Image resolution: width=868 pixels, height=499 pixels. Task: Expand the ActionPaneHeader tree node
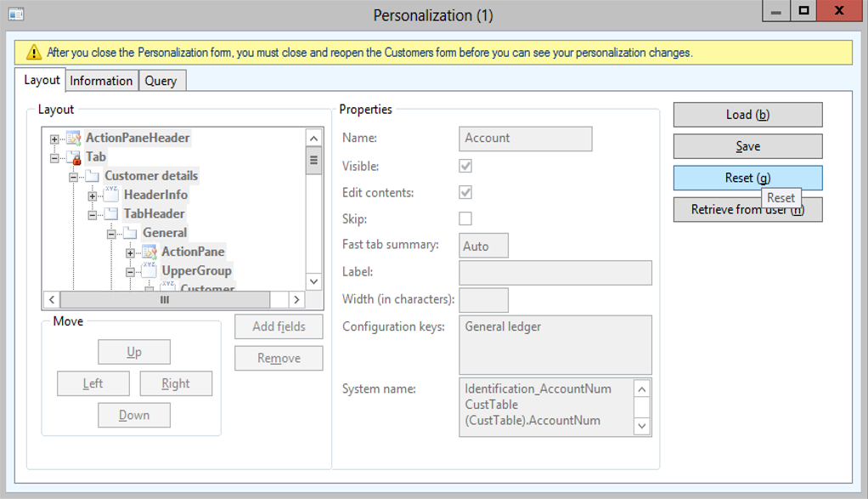[x=55, y=139]
